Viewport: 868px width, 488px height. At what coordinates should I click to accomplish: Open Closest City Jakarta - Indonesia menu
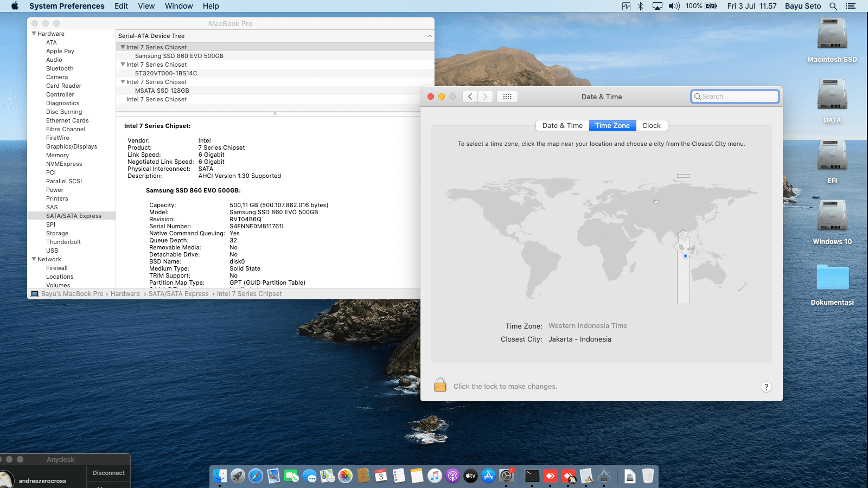pyautogui.click(x=580, y=339)
